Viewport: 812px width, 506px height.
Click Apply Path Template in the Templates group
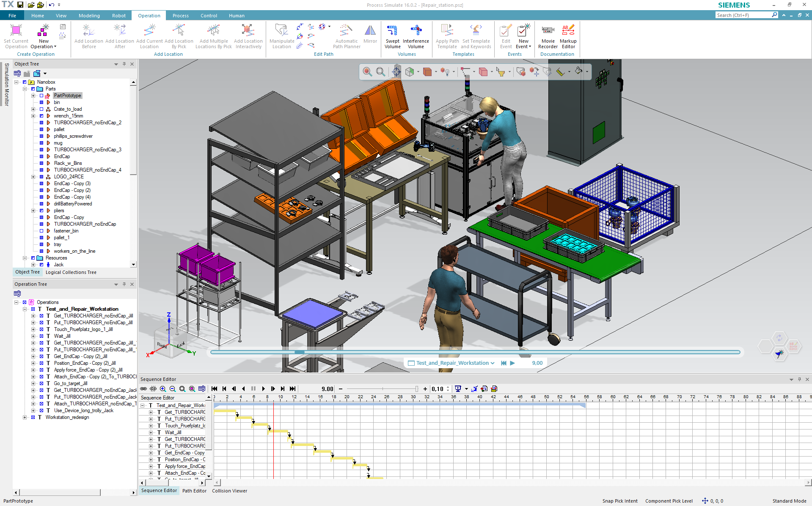(447, 36)
